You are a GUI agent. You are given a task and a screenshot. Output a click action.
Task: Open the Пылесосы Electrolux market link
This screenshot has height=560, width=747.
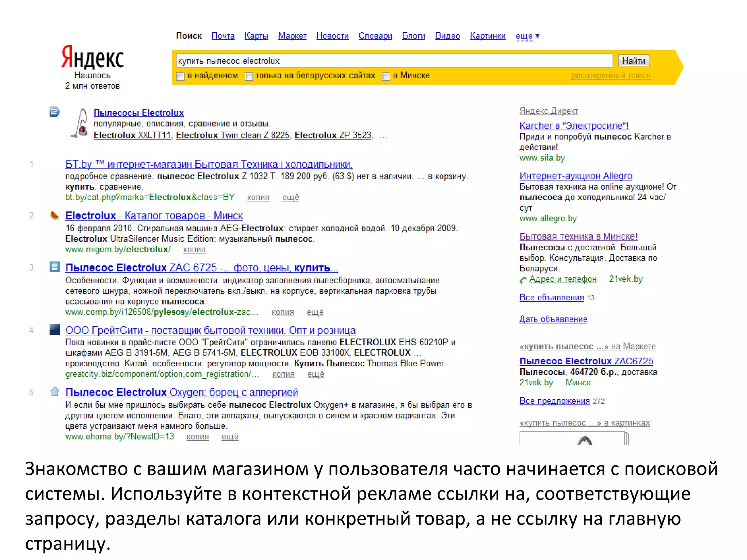click(x=139, y=113)
